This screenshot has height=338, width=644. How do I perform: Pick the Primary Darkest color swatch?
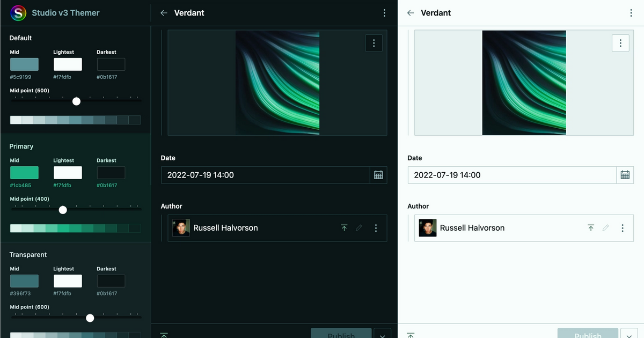[111, 173]
